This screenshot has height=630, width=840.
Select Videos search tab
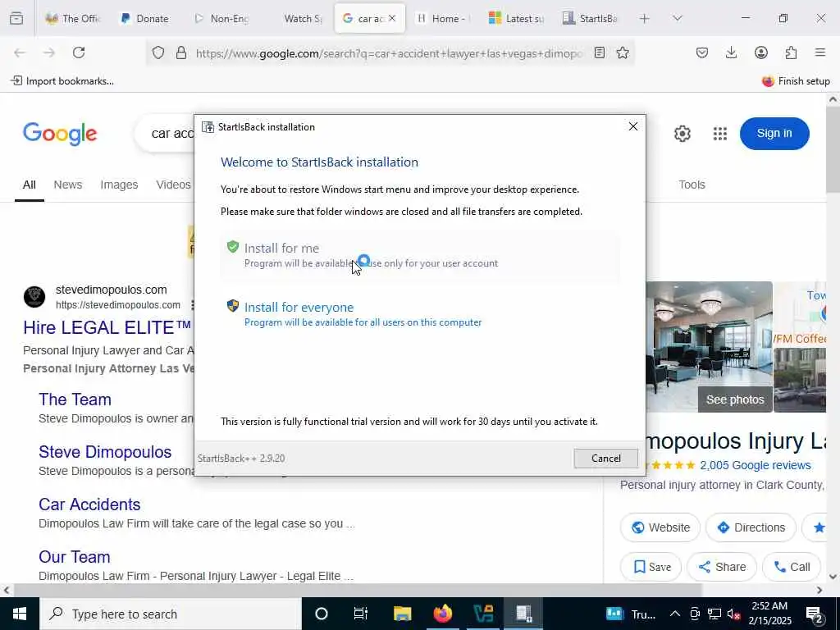tap(173, 185)
